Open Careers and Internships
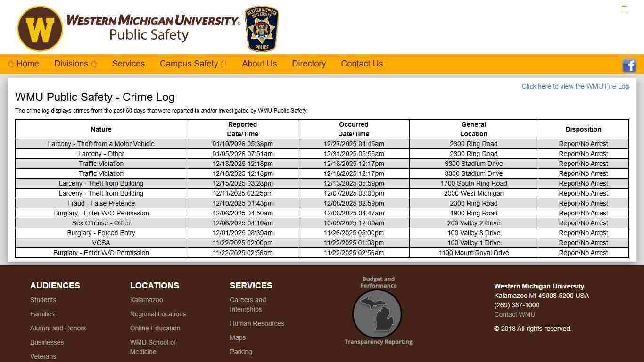The width and height of the screenshot is (644, 362). click(248, 304)
